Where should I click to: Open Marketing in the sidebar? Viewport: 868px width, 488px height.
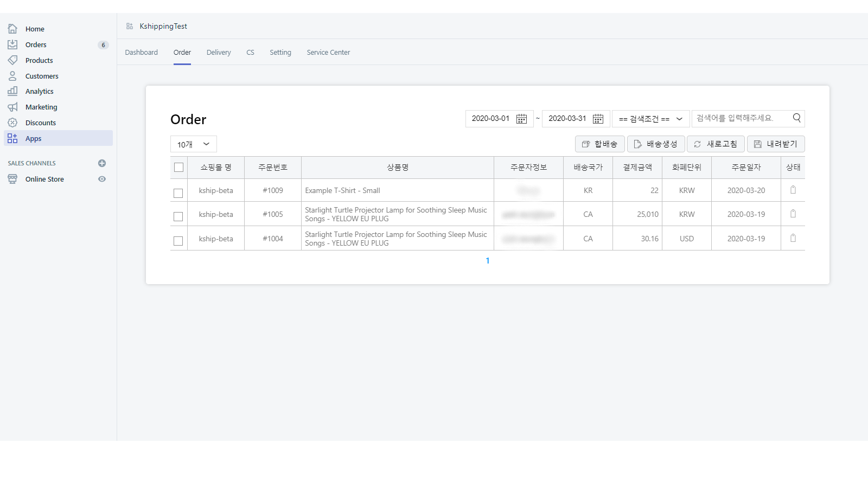(x=41, y=107)
